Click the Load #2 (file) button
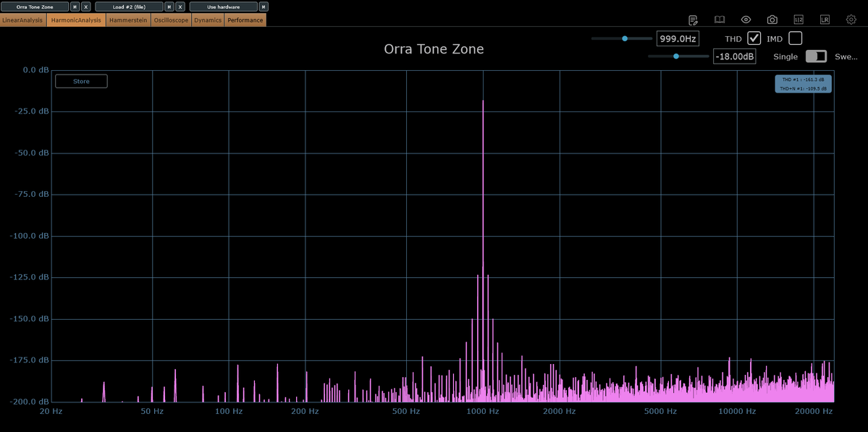Screen dimensions: 868x432 click(x=129, y=7)
